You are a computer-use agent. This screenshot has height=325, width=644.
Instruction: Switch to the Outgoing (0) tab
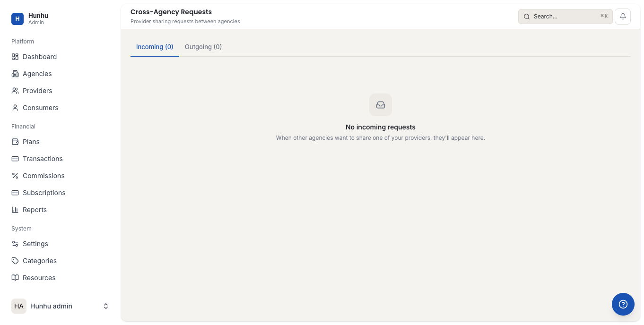tap(203, 47)
